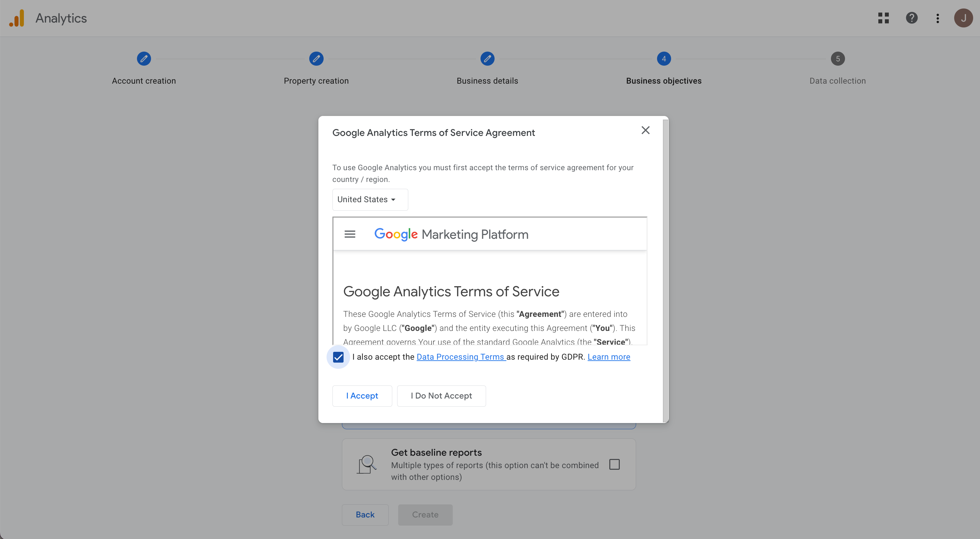The height and width of the screenshot is (539, 980).
Task: Uncheck the Data Processing Terms checkbox
Action: (338, 357)
